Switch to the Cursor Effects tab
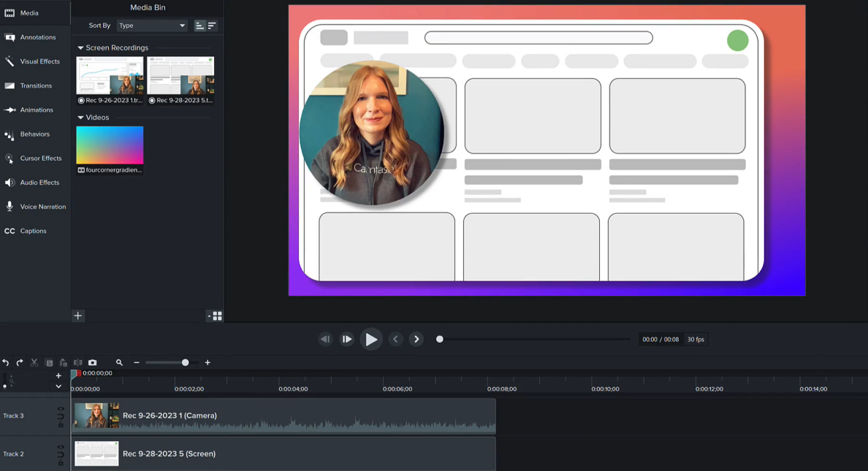This screenshot has width=868, height=471. tap(40, 158)
